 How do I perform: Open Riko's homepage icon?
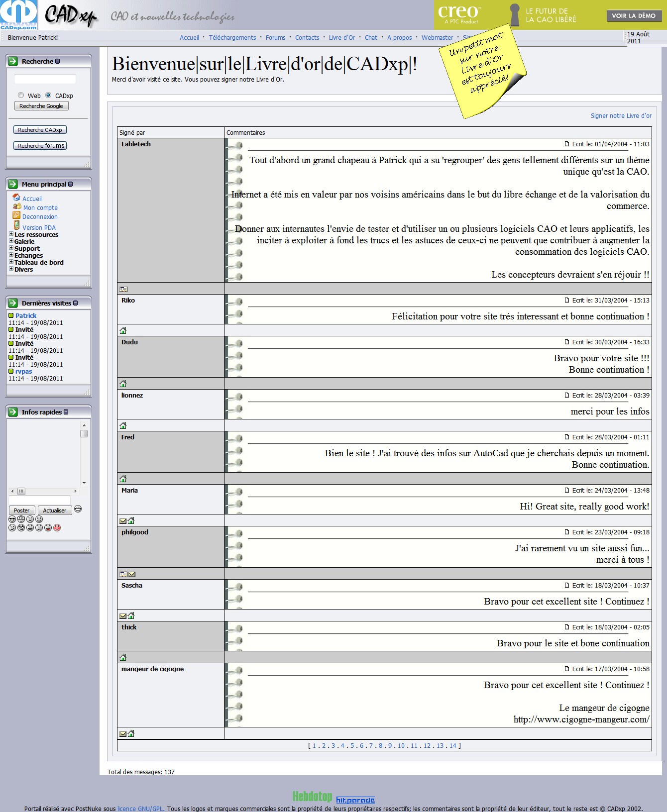123,331
